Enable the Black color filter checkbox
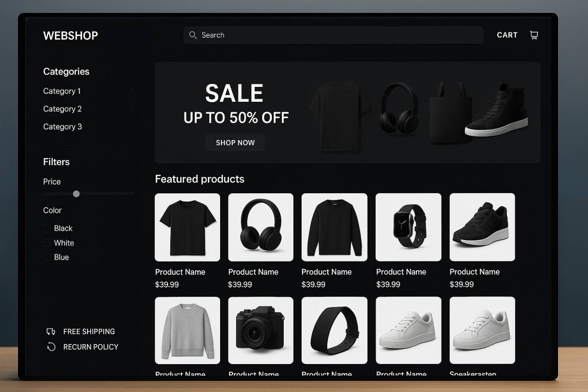Image resolution: width=588 pixels, height=392 pixels. pyautogui.click(x=47, y=228)
